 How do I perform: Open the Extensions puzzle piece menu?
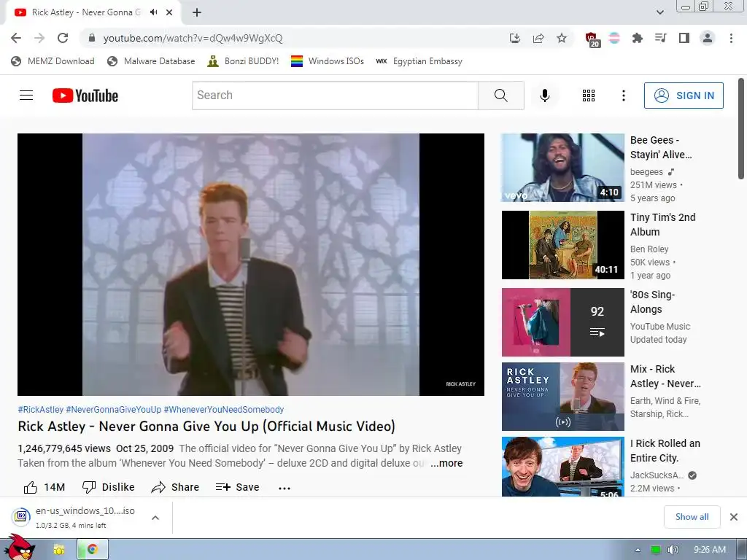637,38
